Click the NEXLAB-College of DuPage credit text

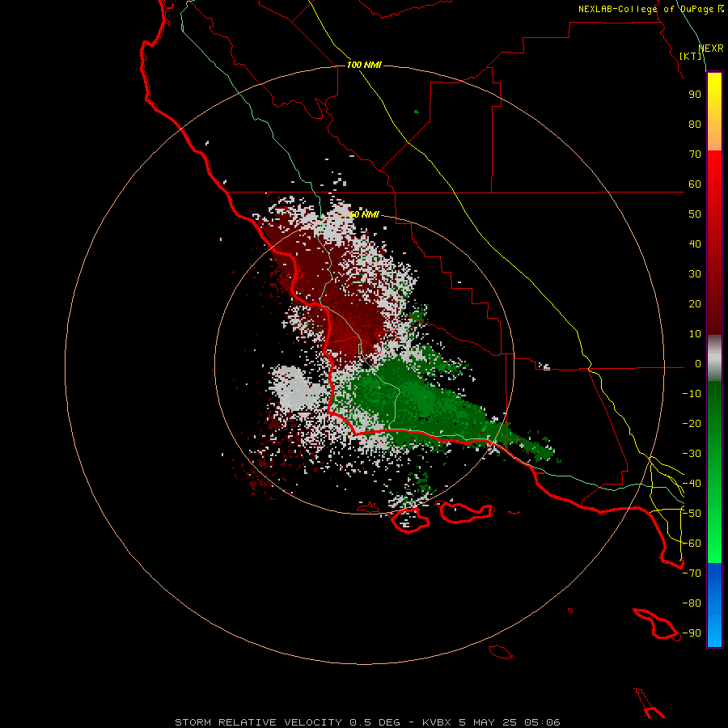[x=651, y=9]
